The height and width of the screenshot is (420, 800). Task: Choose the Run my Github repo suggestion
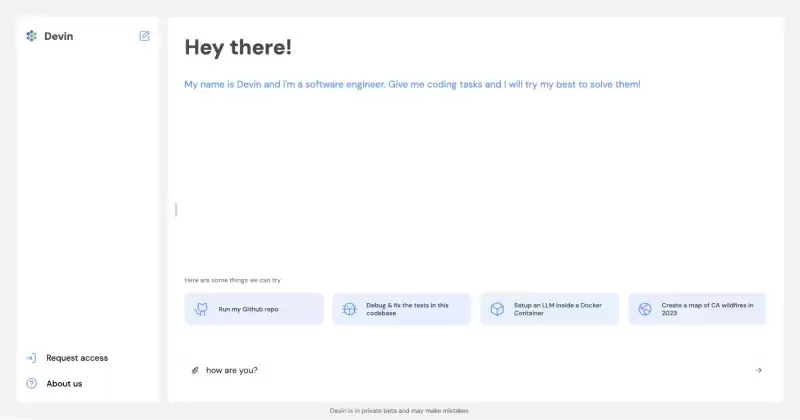pos(254,309)
